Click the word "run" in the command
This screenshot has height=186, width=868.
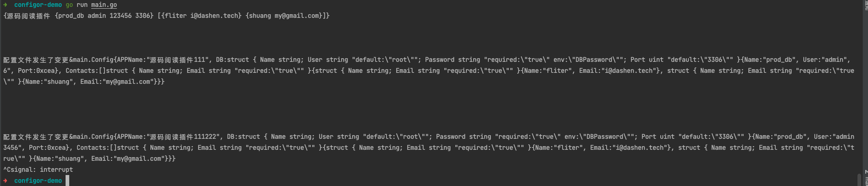click(82, 5)
